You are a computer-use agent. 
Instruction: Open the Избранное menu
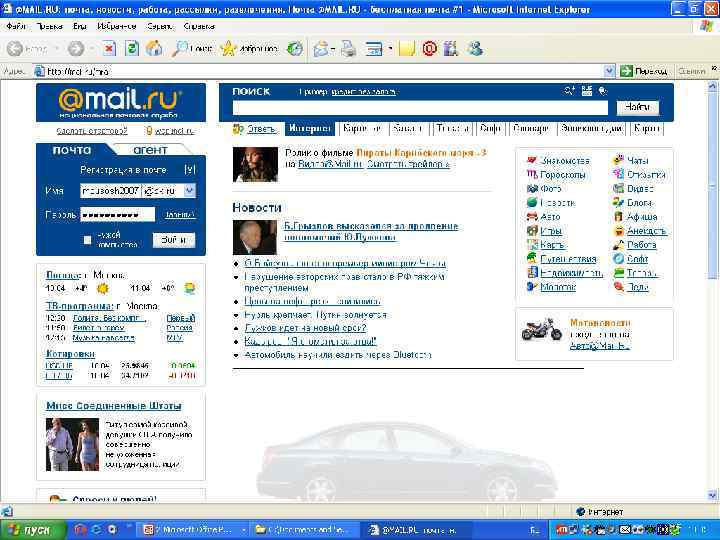pos(117,26)
